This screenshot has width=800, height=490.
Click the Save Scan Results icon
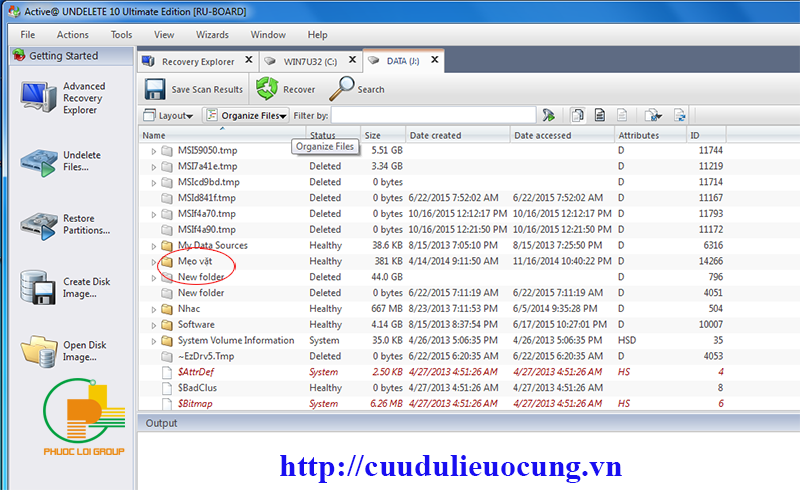click(x=155, y=89)
